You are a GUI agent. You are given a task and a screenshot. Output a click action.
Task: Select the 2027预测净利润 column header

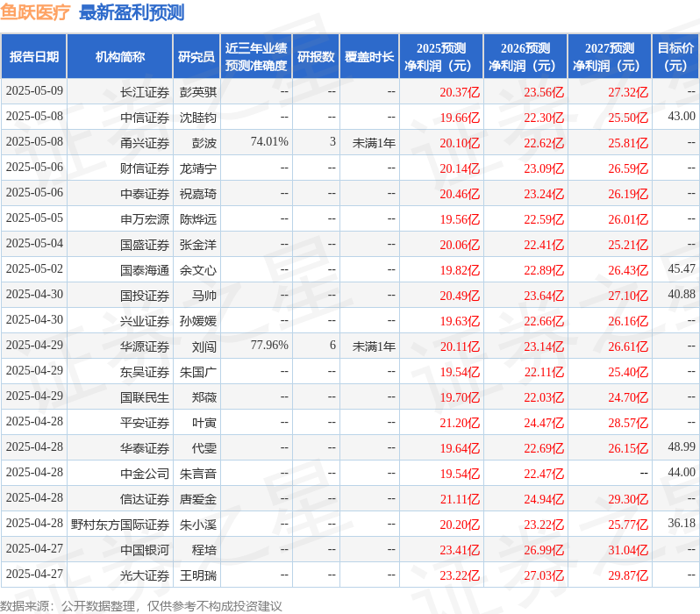point(610,56)
